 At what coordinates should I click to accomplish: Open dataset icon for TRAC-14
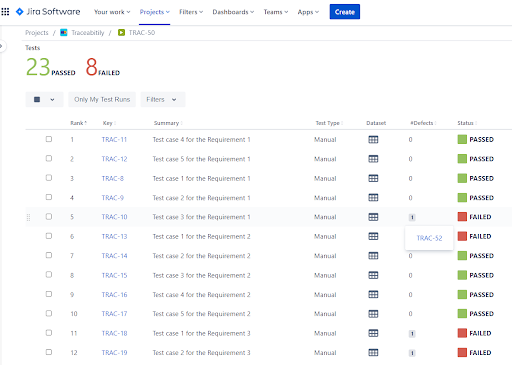373,256
